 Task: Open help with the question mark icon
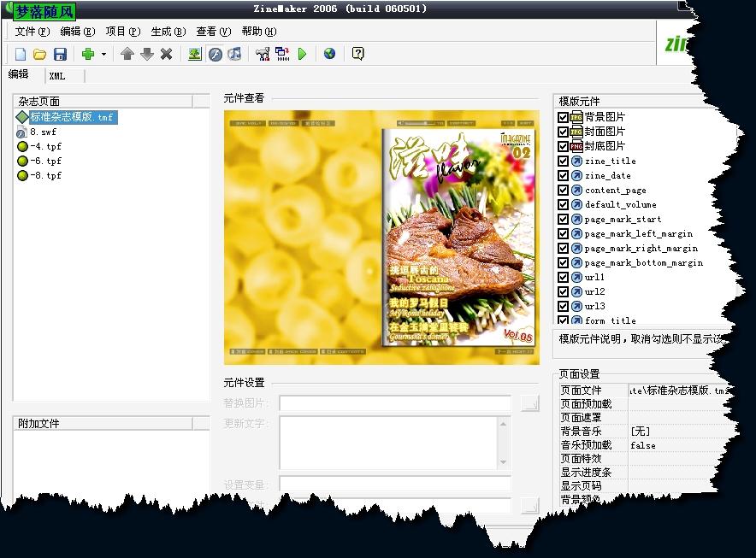(x=357, y=54)
